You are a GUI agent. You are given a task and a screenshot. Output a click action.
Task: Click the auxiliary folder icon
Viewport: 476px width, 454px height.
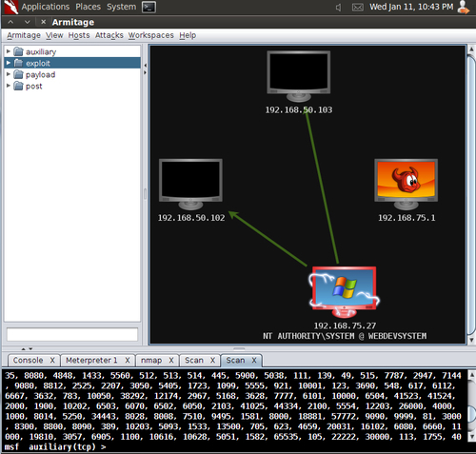(x=19, y=51)
